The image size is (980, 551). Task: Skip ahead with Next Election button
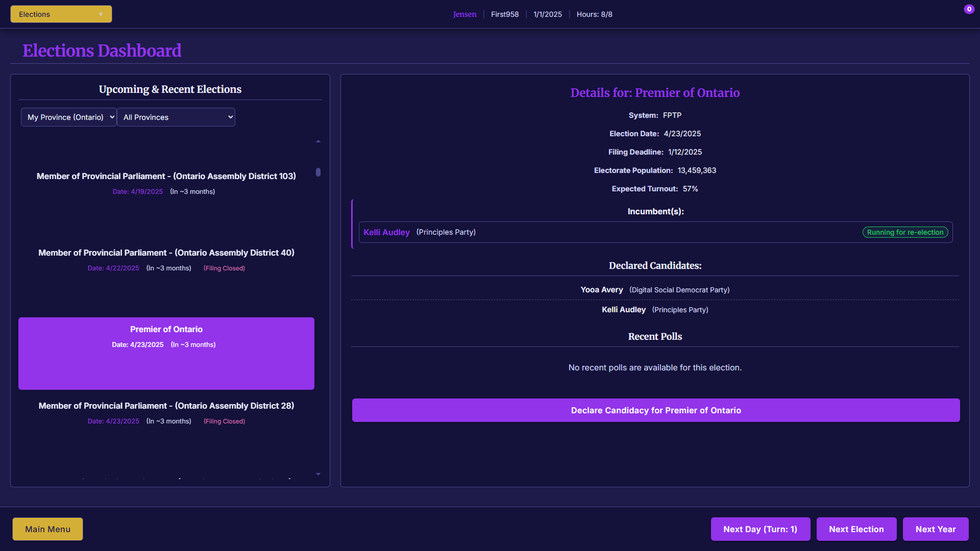click(856, 529)
